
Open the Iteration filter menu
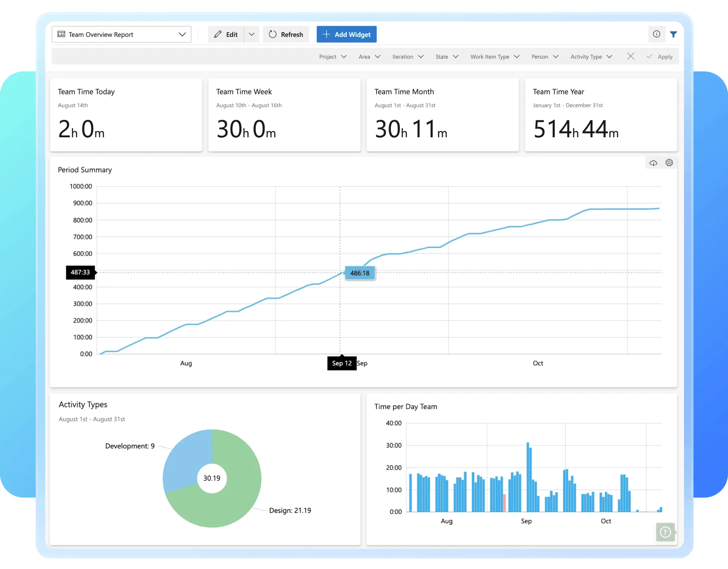[x=408, y=57]
